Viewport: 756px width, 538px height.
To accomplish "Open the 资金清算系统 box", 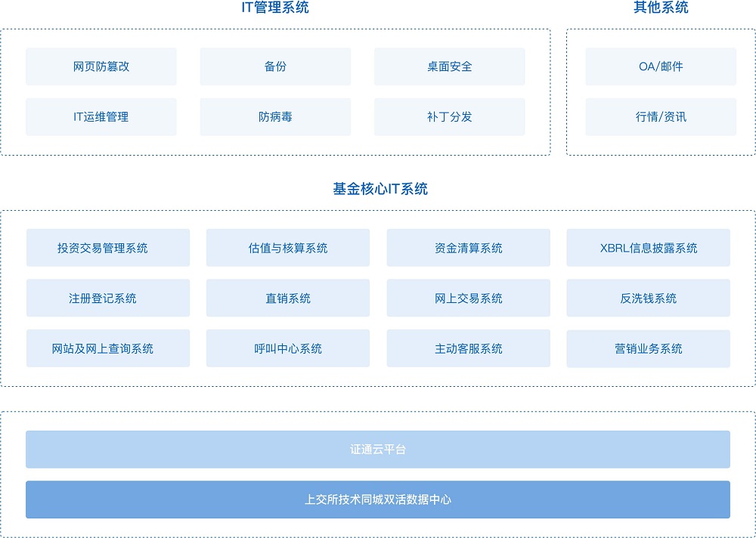I will 468,248.
